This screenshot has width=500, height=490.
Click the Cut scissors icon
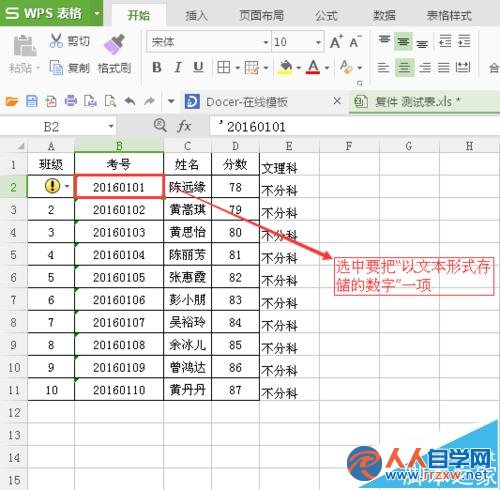coord(56,41)
